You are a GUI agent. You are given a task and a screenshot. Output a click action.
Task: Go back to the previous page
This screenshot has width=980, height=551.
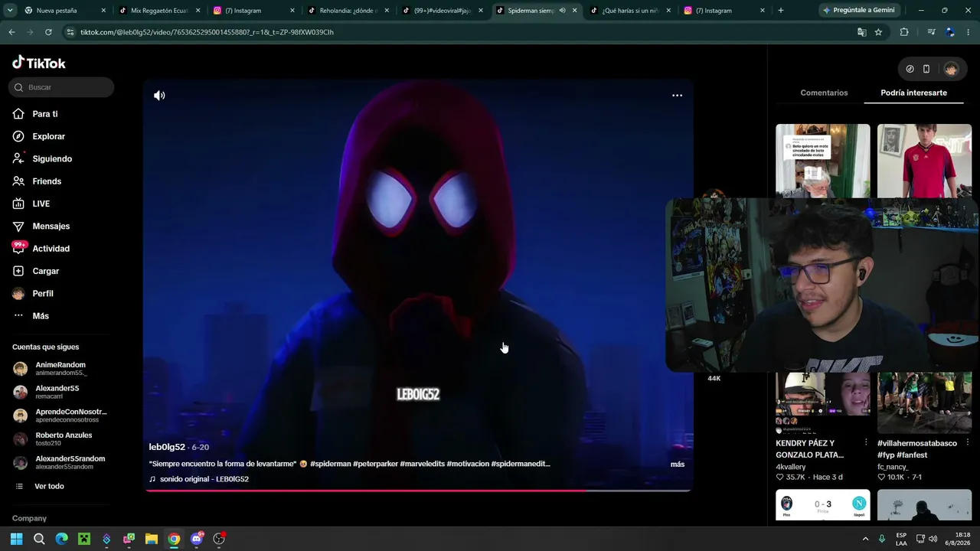pyautogui.click(x=11, y=32)
